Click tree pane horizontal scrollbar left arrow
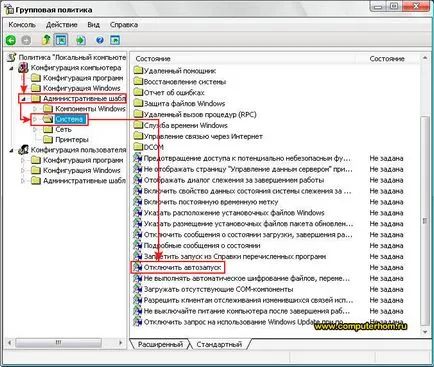This screenshot has width=434, height=367. [10, 342]
